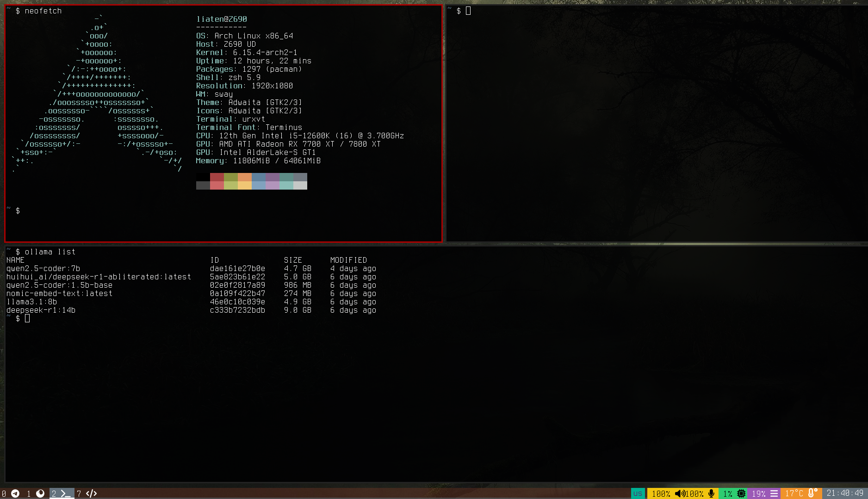Click the model ID 'dae161e27b0e'

click(238, 268)
